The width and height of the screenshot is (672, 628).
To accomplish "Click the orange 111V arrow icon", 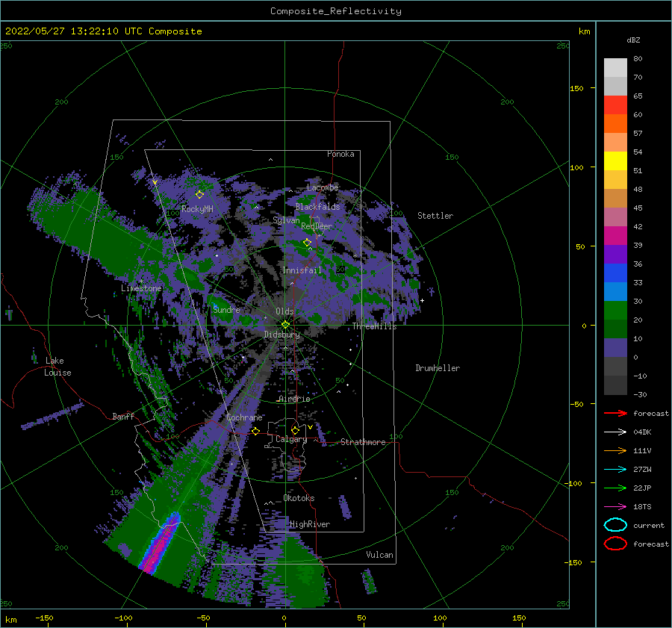I will 615,450.
